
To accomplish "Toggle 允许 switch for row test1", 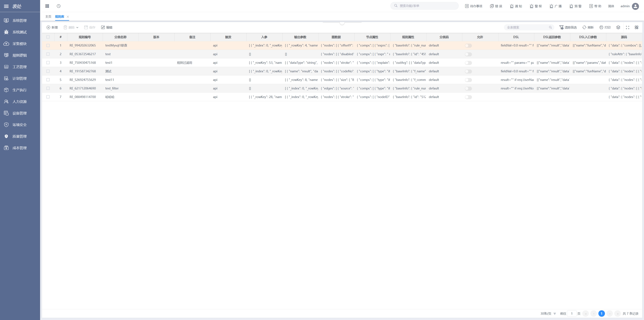I will pyautogui.click(x=468, y=63).
